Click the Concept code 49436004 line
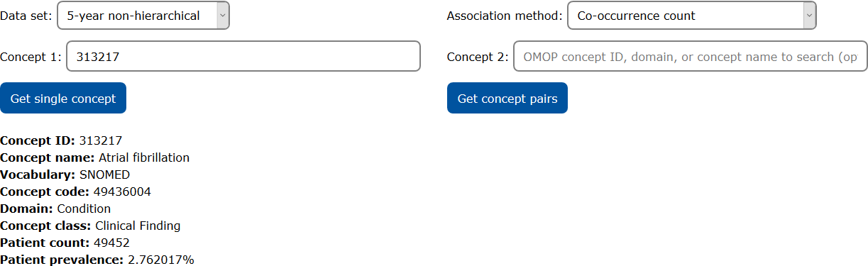The image size is (868, 266). pos(75,192)
